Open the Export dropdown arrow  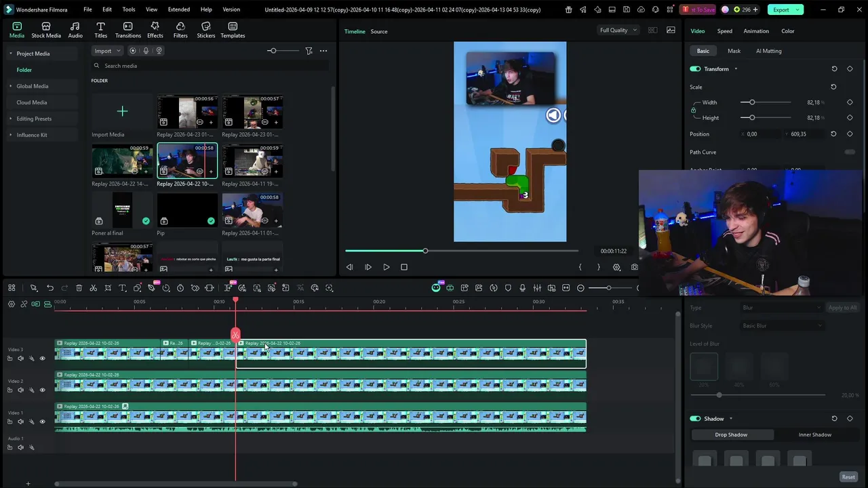798,9
